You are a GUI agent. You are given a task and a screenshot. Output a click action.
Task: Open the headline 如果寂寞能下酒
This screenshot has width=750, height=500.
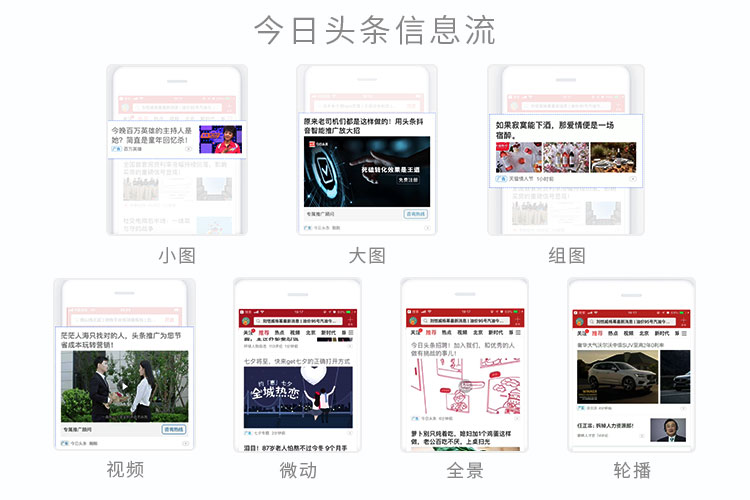(555, 130)
